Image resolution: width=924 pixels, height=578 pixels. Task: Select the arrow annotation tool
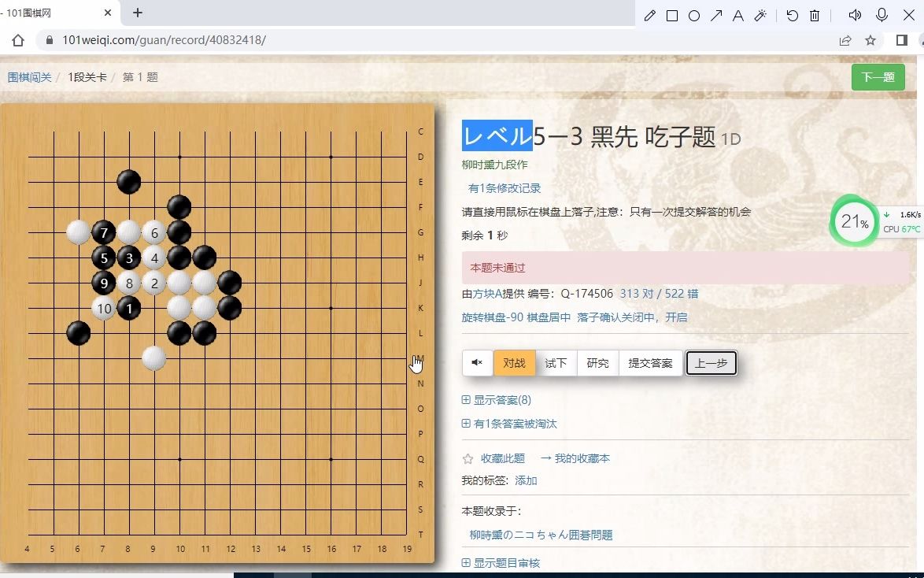(x=716, y=15)
